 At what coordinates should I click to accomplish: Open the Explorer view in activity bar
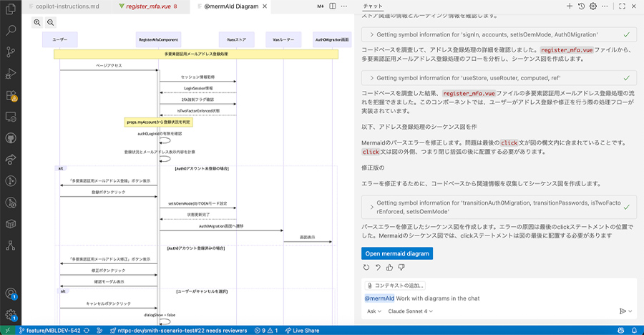pos(11,9)
